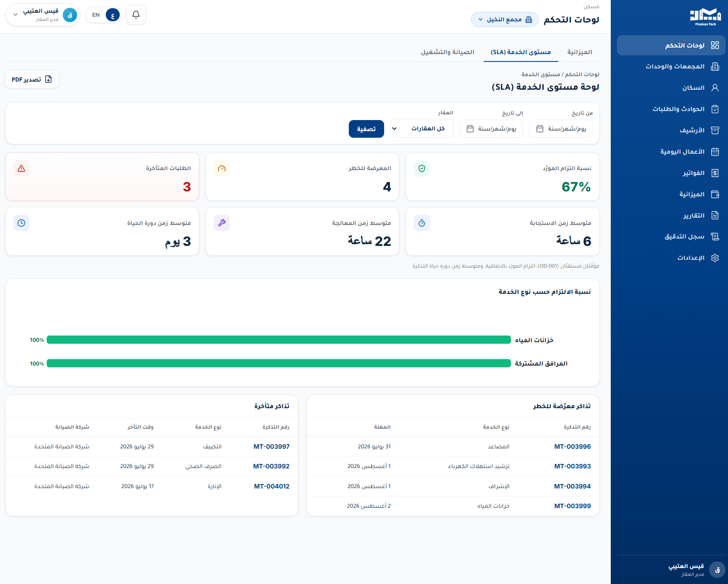Click the خزانات المياه compliance progress bar

[279, 340]
